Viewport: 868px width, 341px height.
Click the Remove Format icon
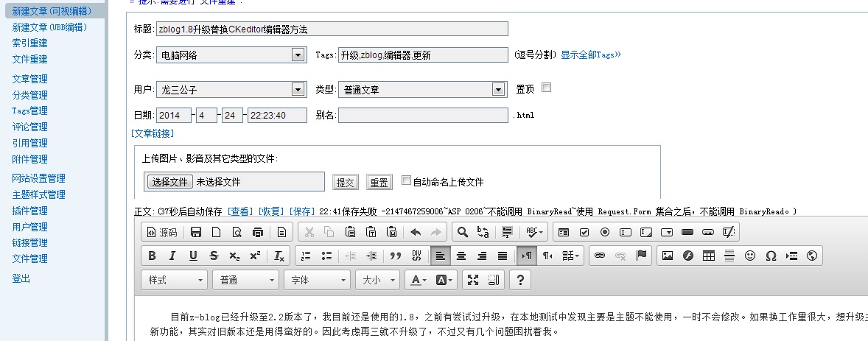pos(279,256)
